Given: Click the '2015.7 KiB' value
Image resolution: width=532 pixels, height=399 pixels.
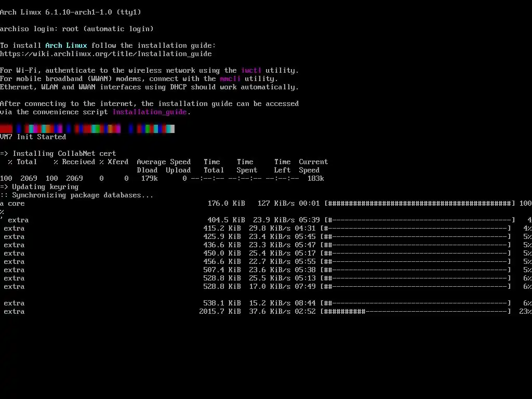Looking at the screenshot, I should click(220, 312).
